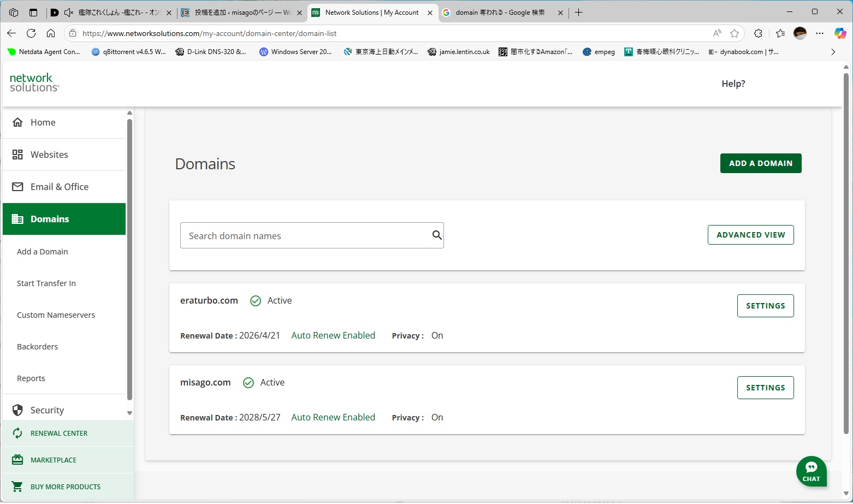
Task: Click misago.com Active status check icon
Action: point(248,383)
